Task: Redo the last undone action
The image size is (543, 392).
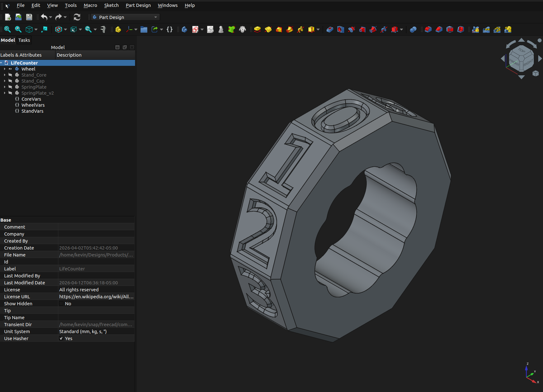Action: (58, 17)
